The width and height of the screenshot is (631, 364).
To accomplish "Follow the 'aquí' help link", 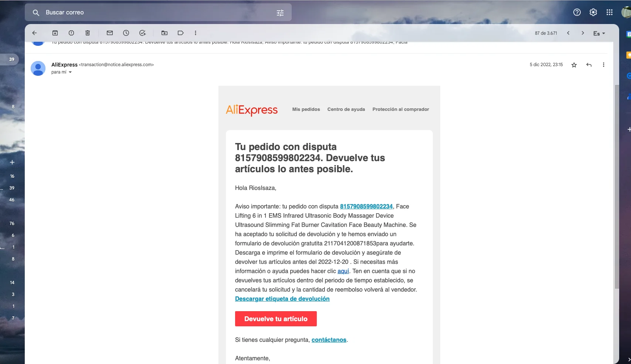I will 343,271.
